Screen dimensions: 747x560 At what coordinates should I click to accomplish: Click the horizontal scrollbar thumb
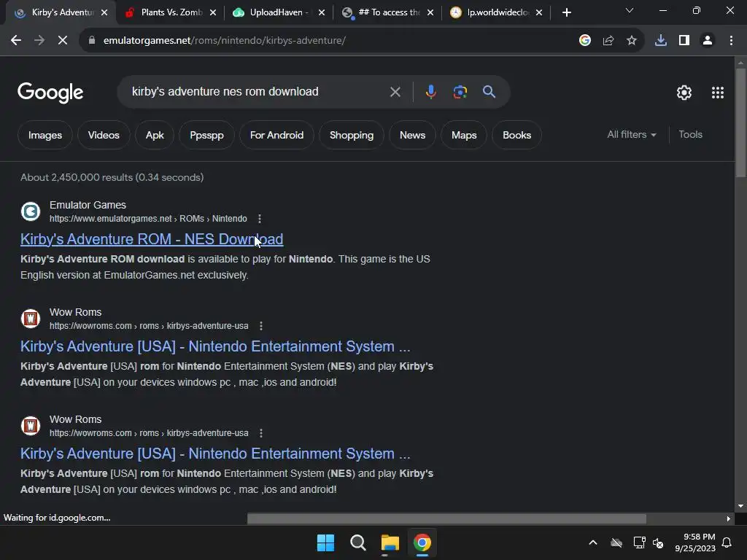point(446,518)
